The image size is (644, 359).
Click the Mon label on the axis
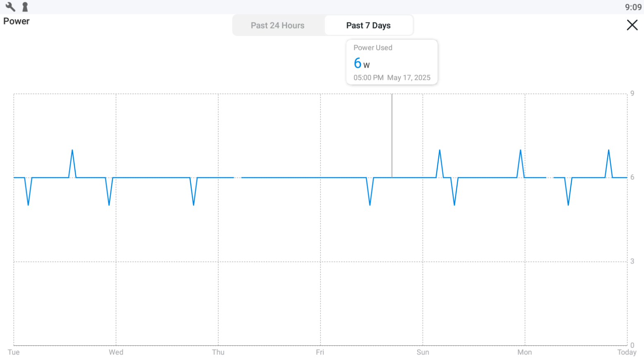525,352
